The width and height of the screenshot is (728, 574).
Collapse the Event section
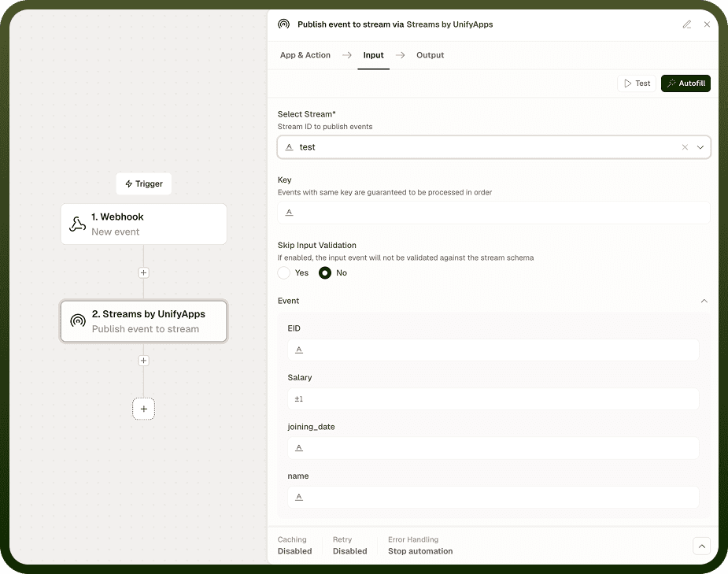click(x=704, y=301)
